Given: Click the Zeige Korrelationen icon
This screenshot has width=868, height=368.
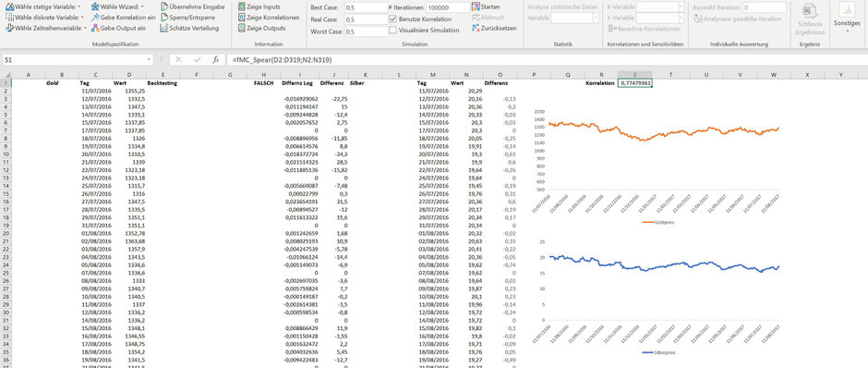Looking at the screenshot, I should (242, 18).
